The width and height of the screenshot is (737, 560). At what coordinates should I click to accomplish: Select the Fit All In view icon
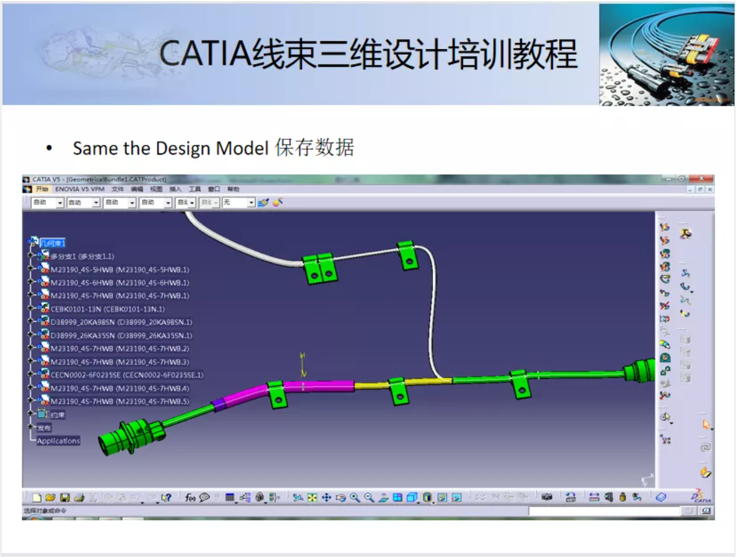pyautogui.click(x=312, y=498)
